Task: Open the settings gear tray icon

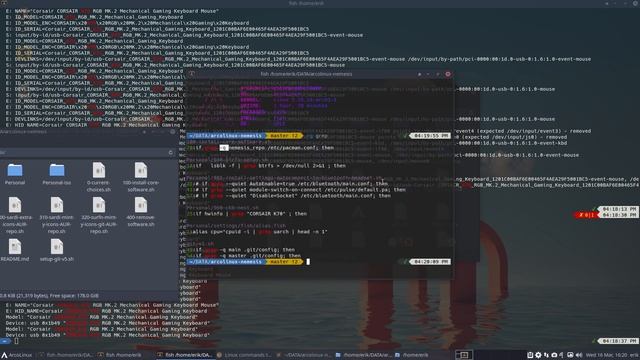Action: 538,355
